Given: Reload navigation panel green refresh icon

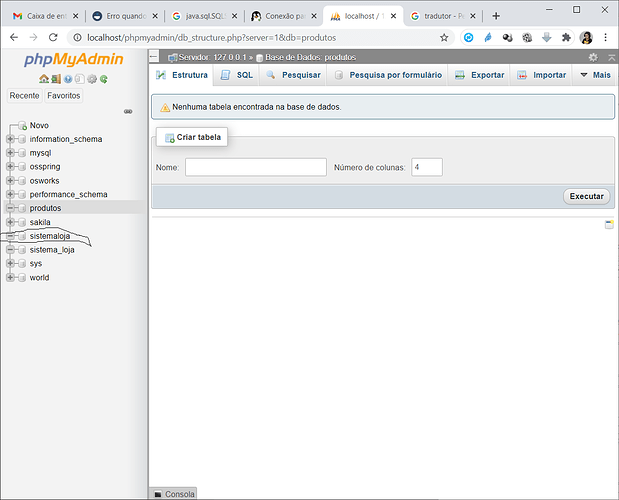Looking at the screenshot, I should (x=104, y=79).
